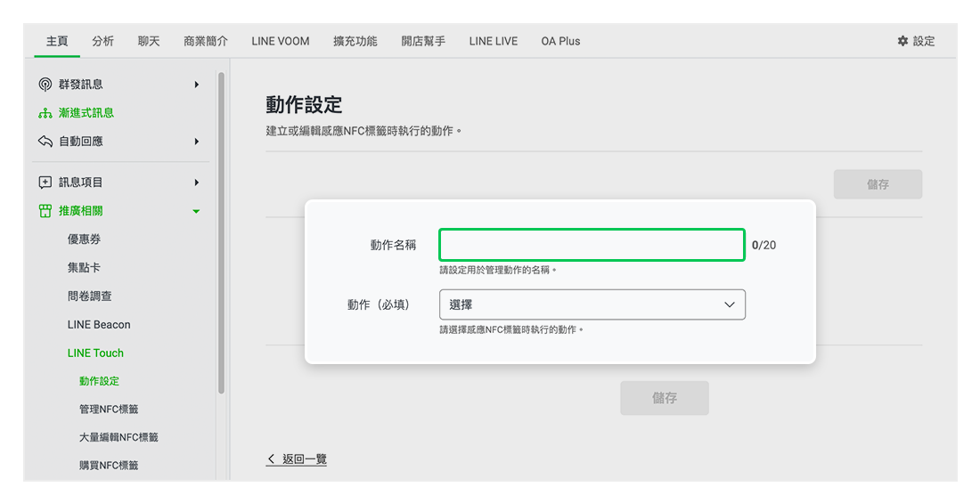980x503 pixels.
Task: Open 問卷調查 in the sidebar
Action: 89,296
